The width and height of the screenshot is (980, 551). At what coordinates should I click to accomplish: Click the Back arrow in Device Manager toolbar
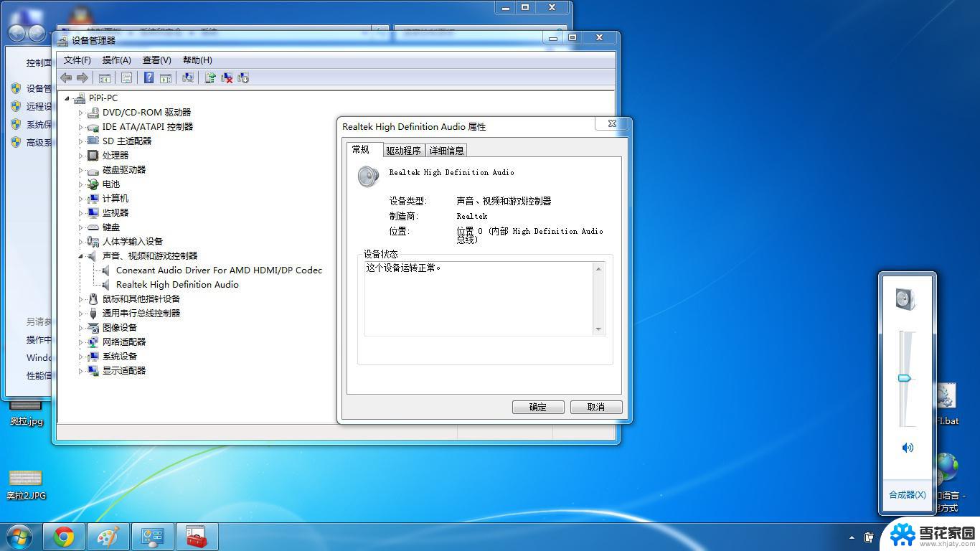66,77
